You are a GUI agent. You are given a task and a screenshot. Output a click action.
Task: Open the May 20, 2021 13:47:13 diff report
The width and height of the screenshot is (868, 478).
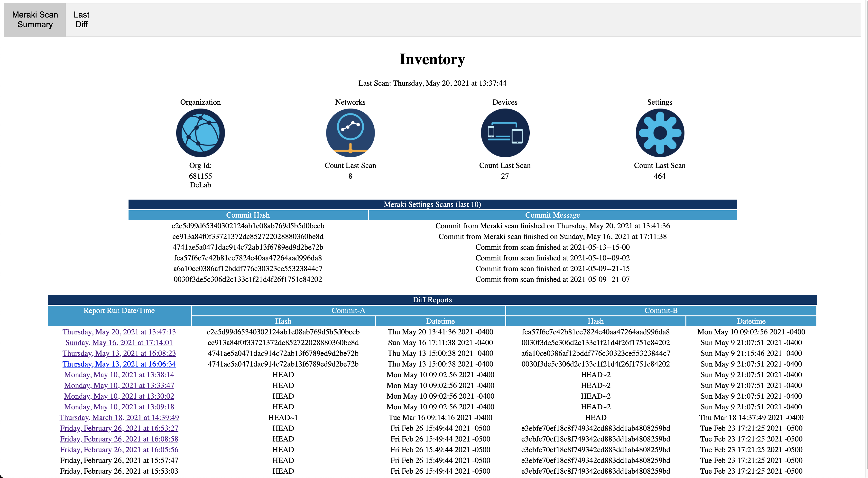point(119,332)
